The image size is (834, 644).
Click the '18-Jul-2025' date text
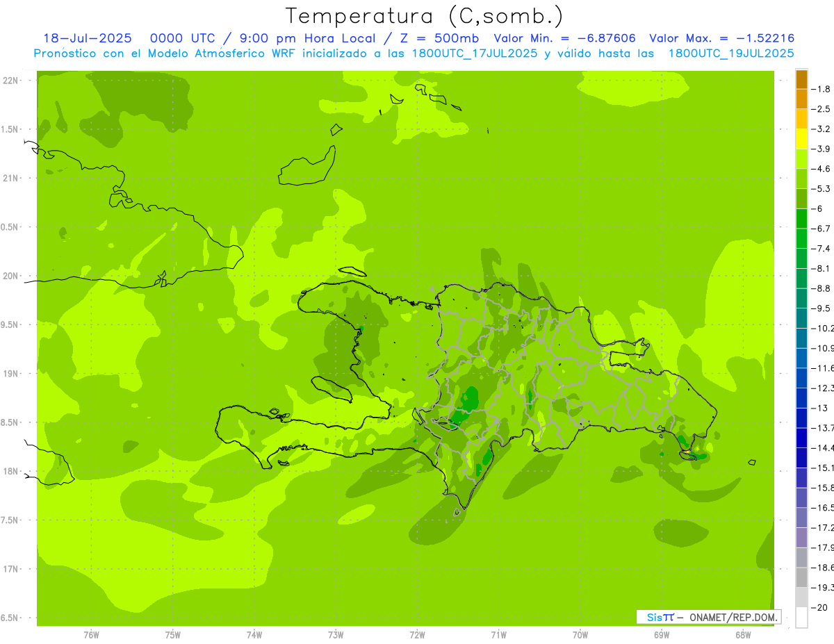[89, 39]
